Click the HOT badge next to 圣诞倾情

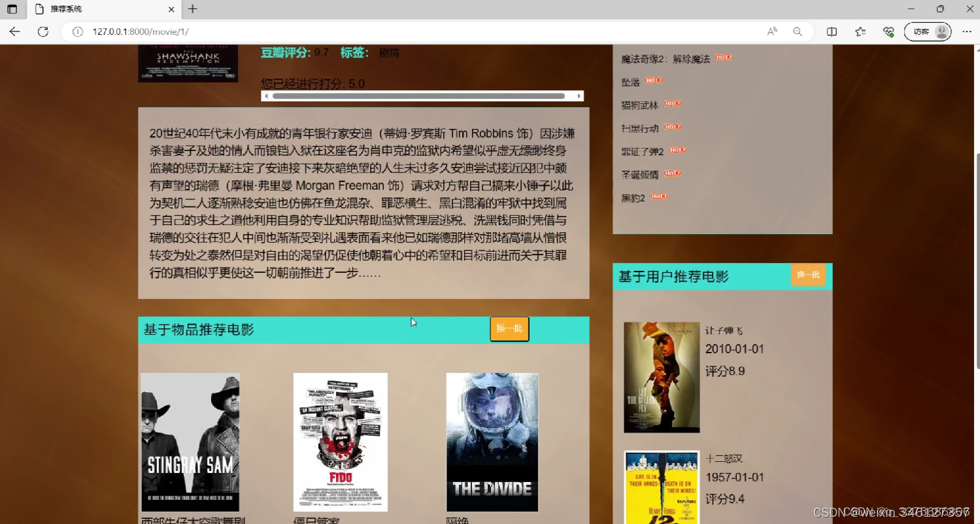coord(673,173)
